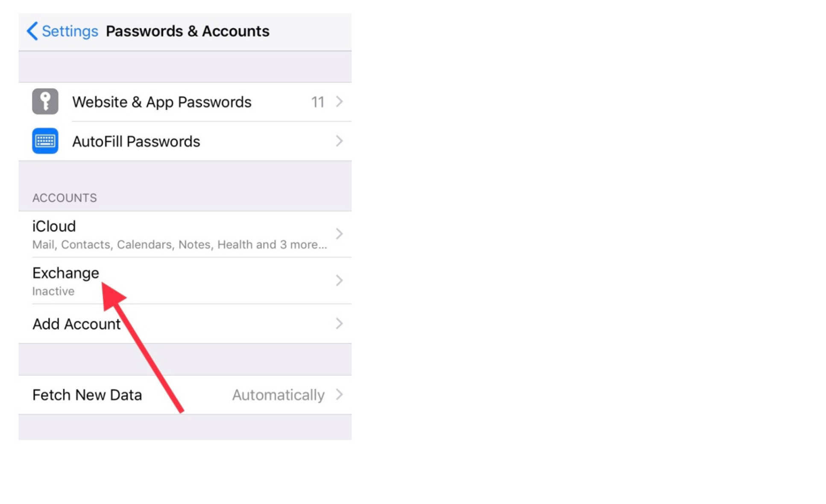Viewport: 826px width, 504px height.
Task: Tap iCloud services subtitle text
Action: pyautogui.click(x=179, y=245)
